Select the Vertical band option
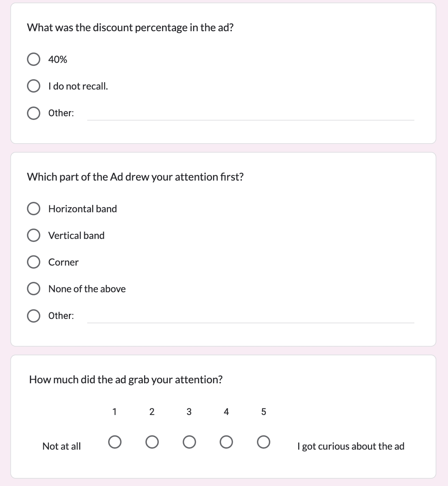Viewport: 448px width, 486px height. tap(34, 235)
